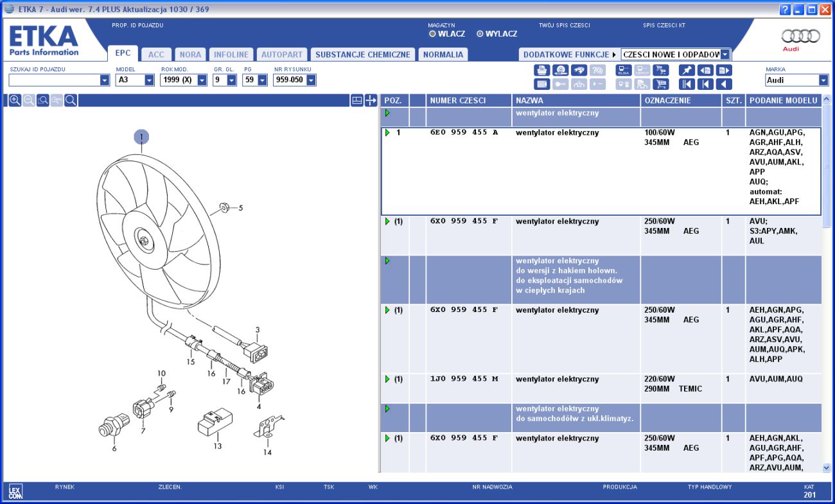Click the expand panel arrow-cross icon
The height and width of the screenshot is (504, 835).
pyautogui.click(x=371, y=100)
